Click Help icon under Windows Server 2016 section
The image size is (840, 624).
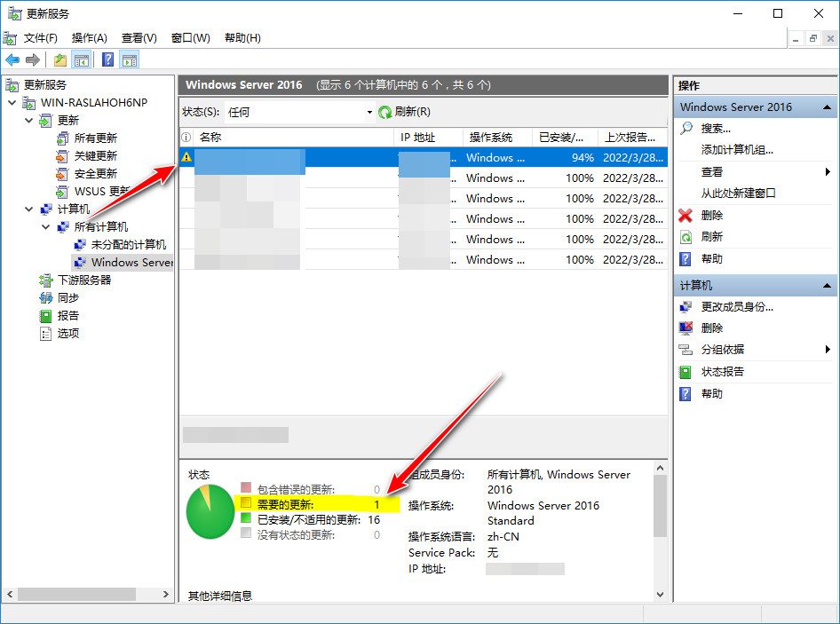(x=685, y=259)
